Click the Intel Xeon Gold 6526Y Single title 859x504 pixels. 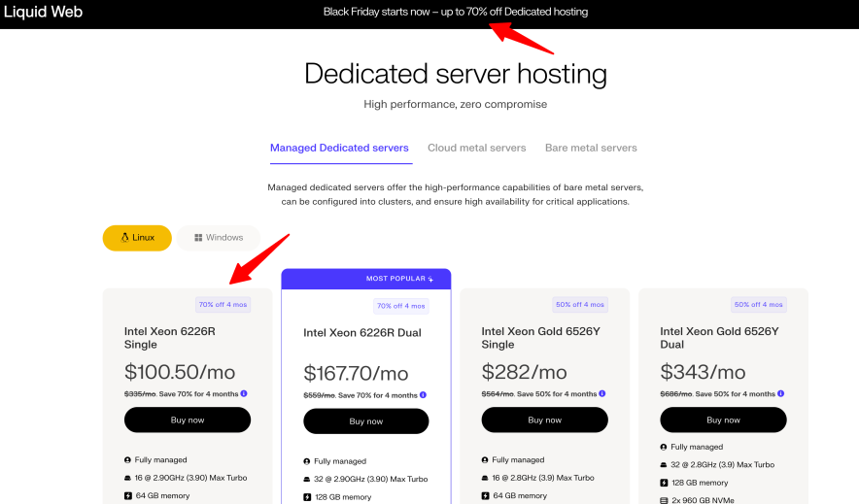(x=540, y=338)
